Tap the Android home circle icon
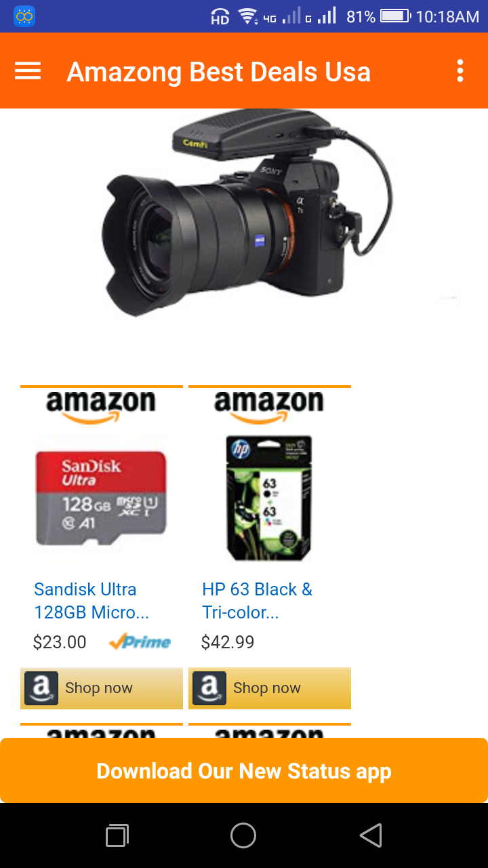488x868 pixels. 243,835
